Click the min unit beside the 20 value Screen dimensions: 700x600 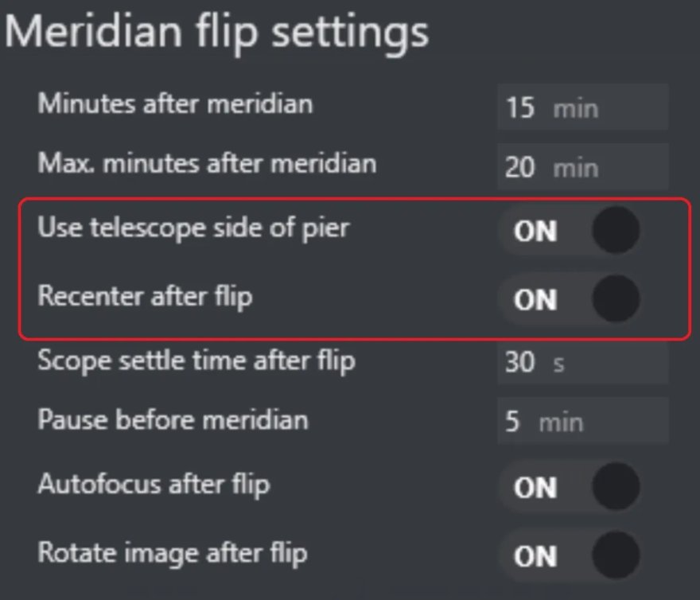click(x=576, y=169)
